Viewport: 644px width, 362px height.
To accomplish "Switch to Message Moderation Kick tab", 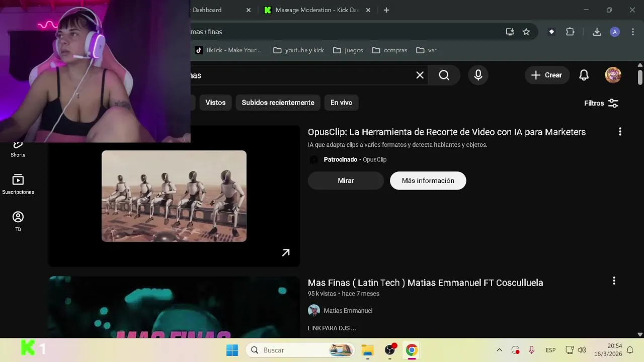I will pos(317,10).
